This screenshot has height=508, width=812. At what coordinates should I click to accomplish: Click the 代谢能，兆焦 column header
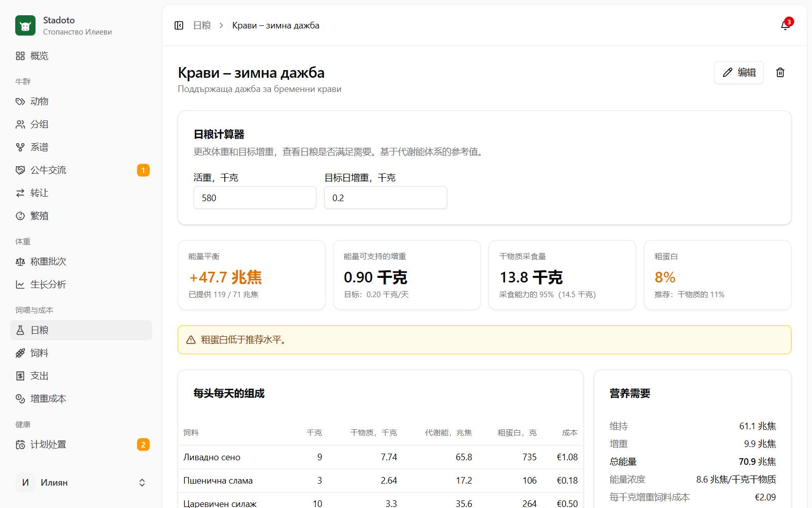point(449,433)
